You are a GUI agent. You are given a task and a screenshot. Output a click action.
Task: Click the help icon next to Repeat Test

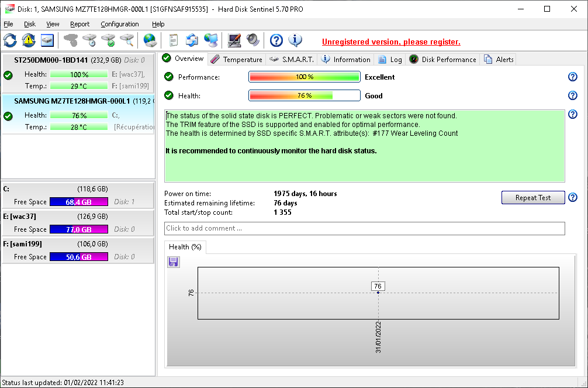[573, 198]
